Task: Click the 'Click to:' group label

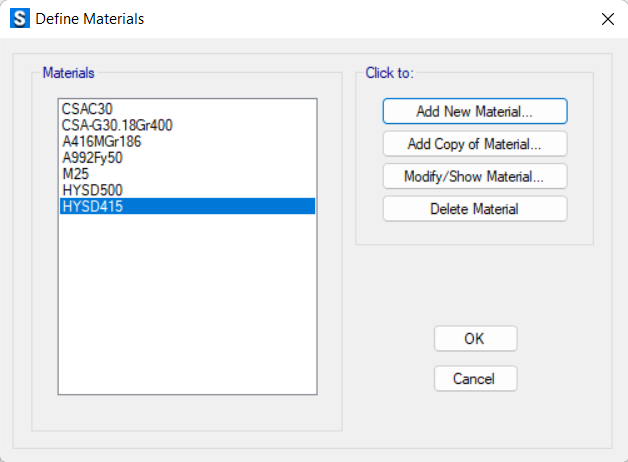Action: [x=389, y=73]
